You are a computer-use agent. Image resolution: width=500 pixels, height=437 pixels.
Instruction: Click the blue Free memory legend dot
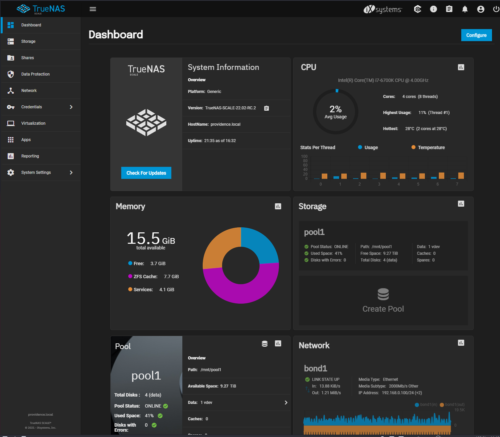pyautogui.click(x=130, y=263)
